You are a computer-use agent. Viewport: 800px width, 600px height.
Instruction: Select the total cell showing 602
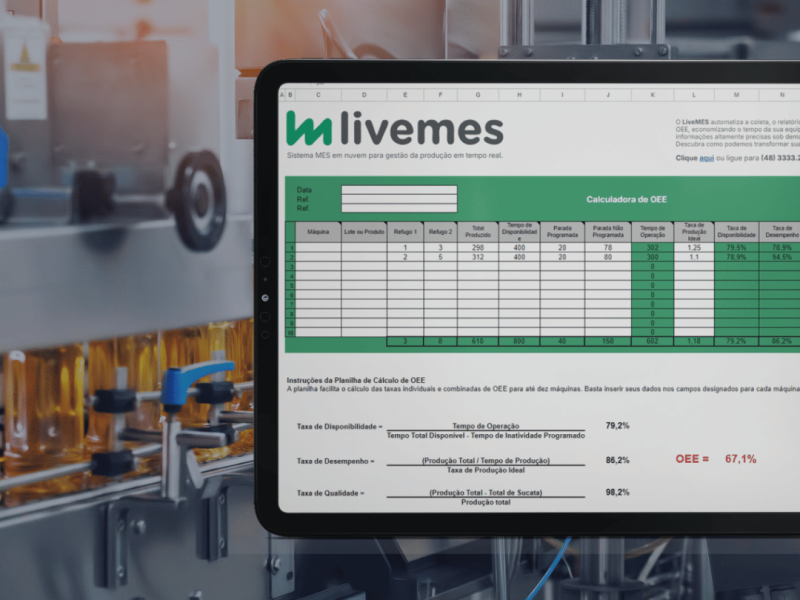653,341
